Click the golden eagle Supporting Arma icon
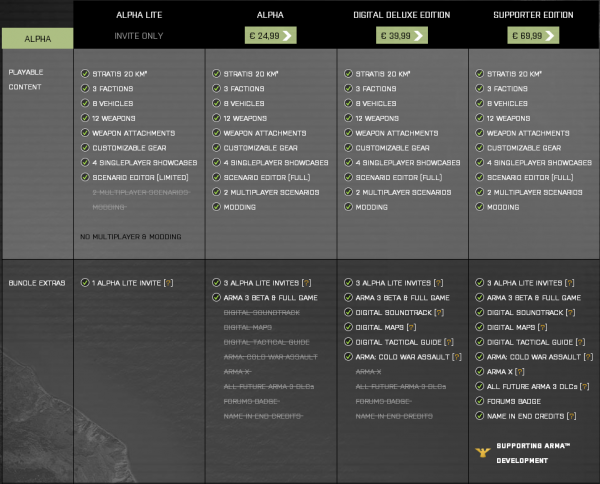The image size is (600, 484). (483, 453)
